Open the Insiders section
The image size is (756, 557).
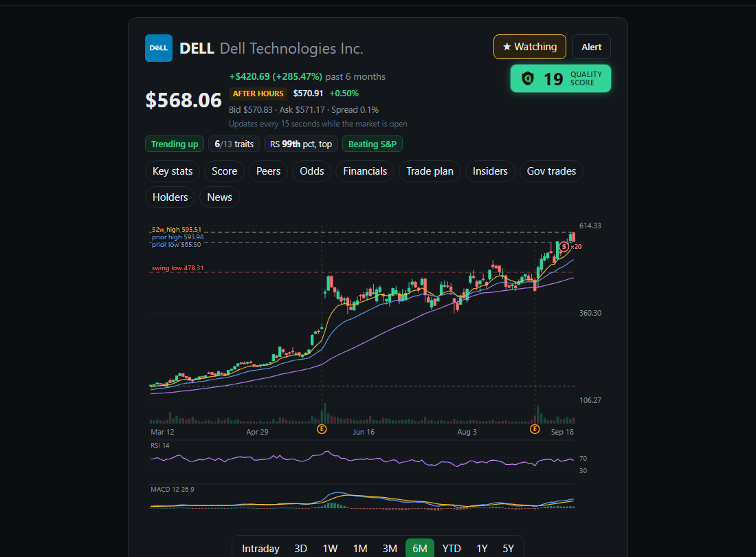pos(490,171)
